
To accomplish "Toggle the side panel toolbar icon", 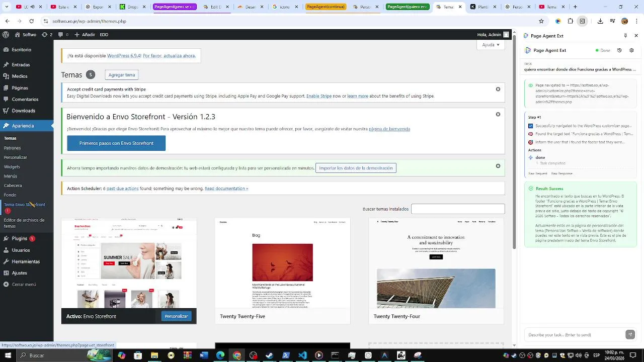I will pyautogui.click(x=582, y=21).
